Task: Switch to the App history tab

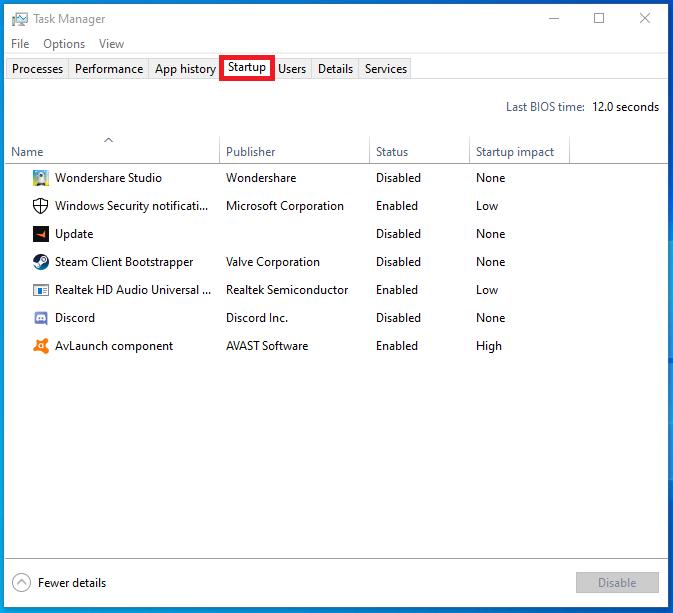Action: coord(185,69)
